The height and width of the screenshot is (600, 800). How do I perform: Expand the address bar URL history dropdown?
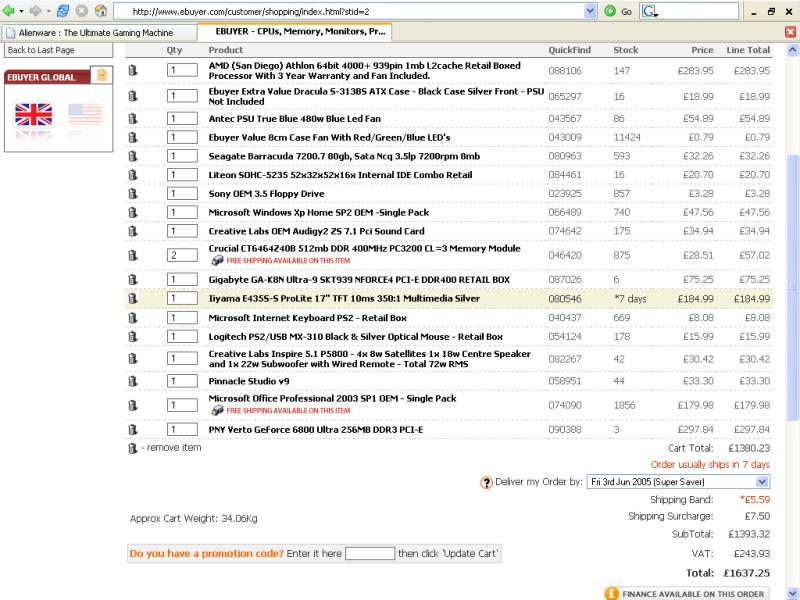(590, 11)
